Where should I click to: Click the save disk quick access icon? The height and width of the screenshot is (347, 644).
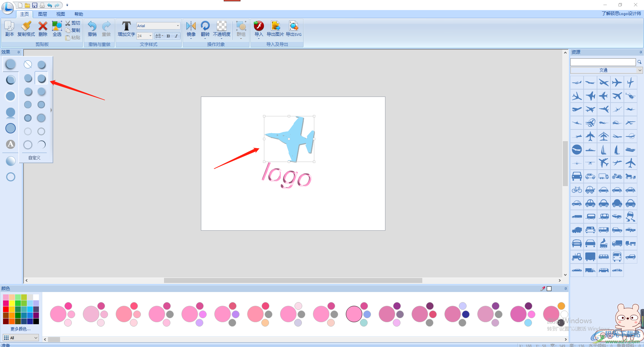click(x=35, y=5)
